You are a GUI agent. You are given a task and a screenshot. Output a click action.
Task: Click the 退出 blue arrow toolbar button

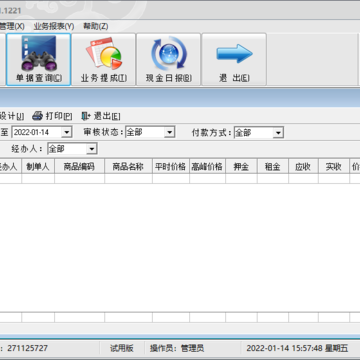coord(234,59)
